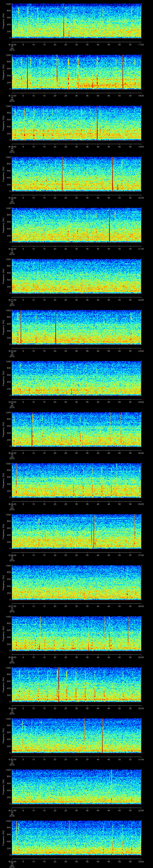Select the spectrogram panel starting at 8:23:00

[77, 378]
